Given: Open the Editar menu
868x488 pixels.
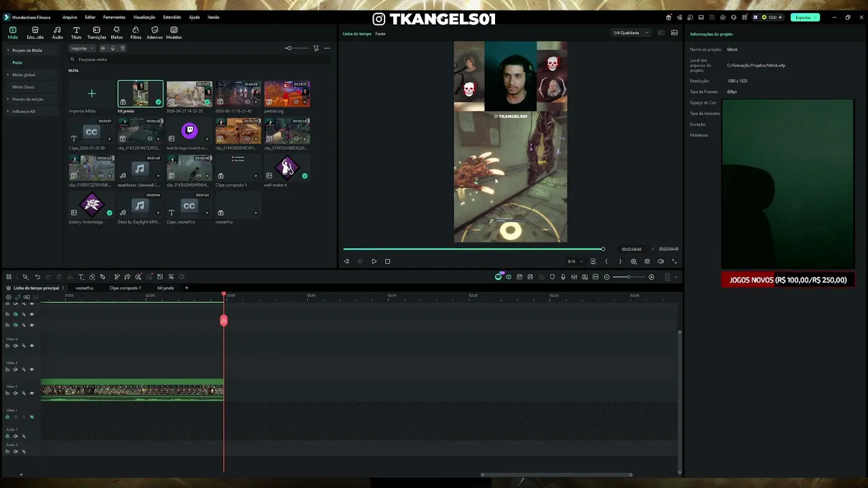Looking at the screenshot, I should (x=90, y=17).
